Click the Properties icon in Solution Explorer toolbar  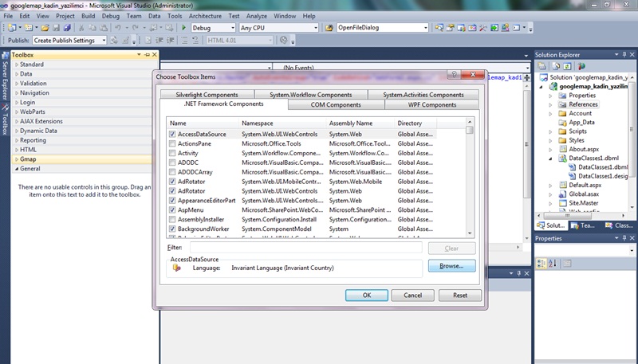(542, 66)
